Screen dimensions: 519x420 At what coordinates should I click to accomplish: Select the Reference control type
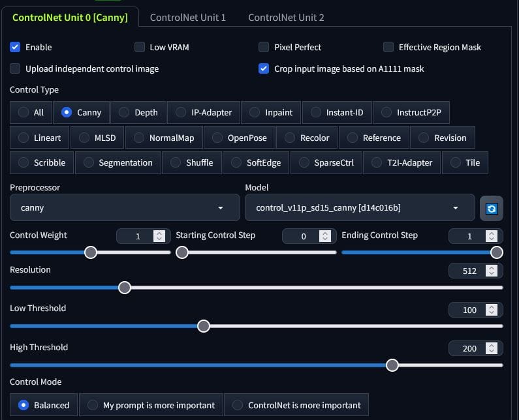(374, 138)
